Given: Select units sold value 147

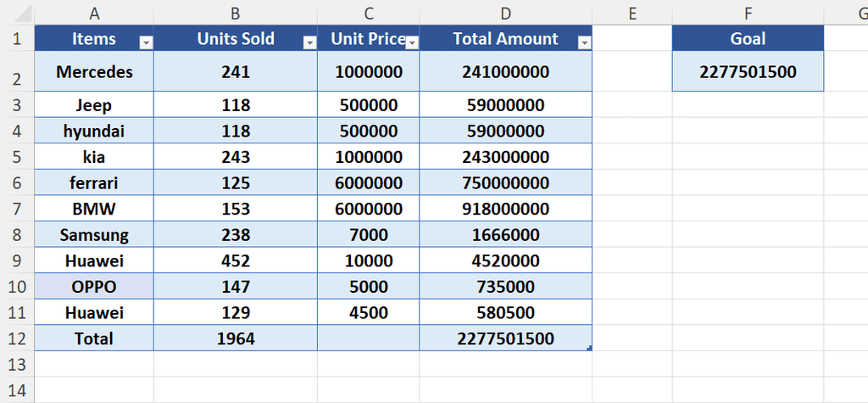Looking at the screenshot, I should point(236,287).
